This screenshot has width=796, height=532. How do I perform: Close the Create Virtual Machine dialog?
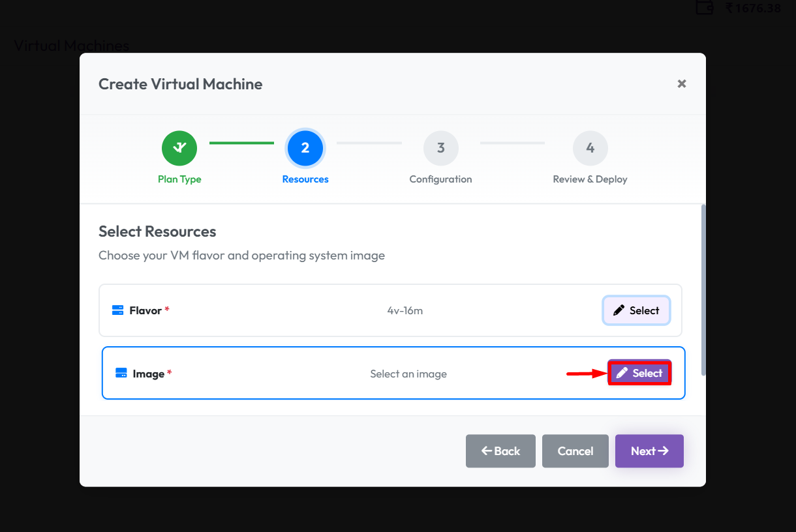682,84
